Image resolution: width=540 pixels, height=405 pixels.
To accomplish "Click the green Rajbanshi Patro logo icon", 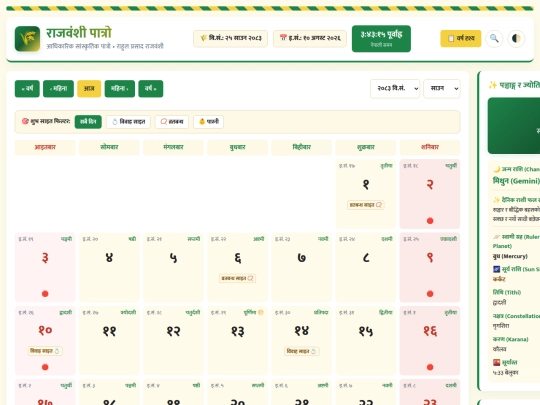I will tap(27, 39).
